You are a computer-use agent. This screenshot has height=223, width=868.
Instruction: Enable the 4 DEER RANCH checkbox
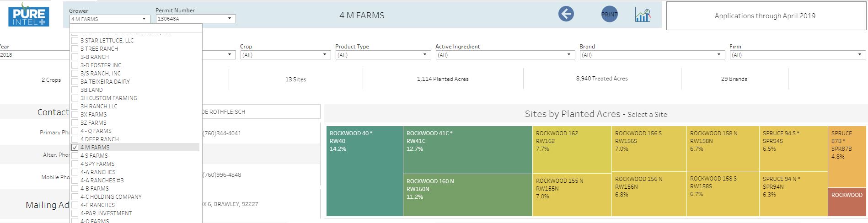(x=75, y=139)
